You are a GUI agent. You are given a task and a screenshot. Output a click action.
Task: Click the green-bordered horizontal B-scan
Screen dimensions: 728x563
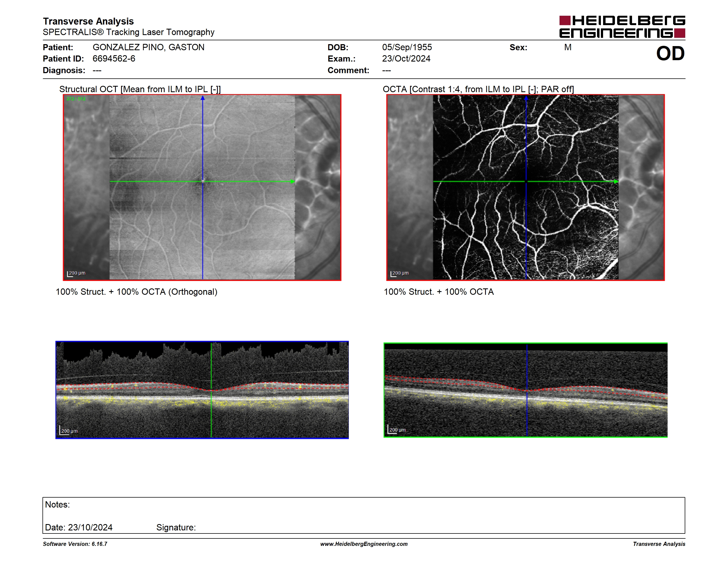pos(525,390)
